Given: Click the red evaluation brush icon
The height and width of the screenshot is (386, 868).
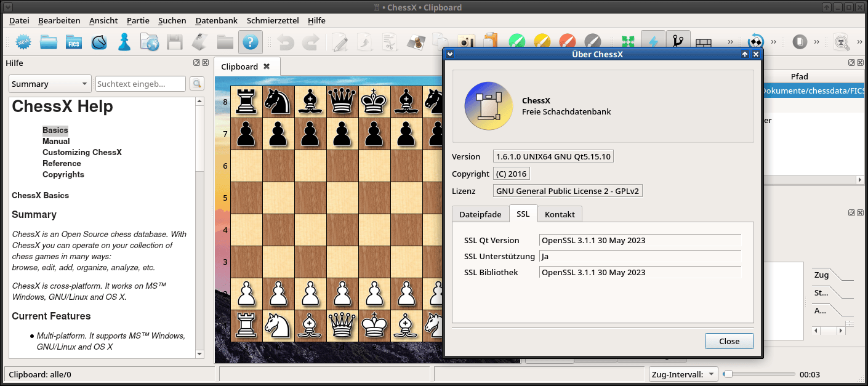Looking at the screenshot, I should [x=567, y=42].
